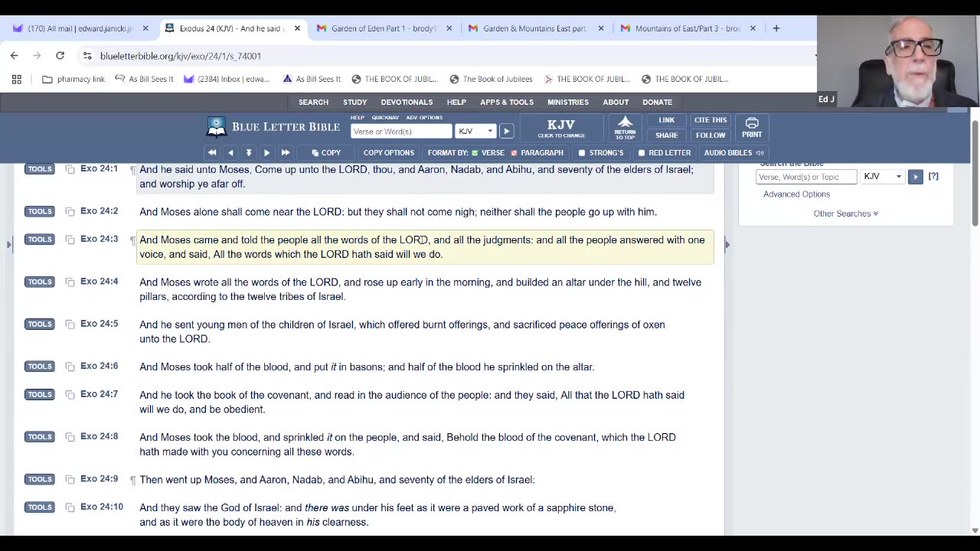The width and height of the screenshot is (980, 551).
Task: Submit the Verse or Word(s) search arrow
Action: tap(506, 131)
